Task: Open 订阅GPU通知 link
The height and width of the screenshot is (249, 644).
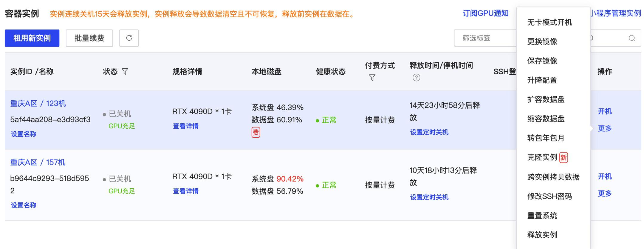Action: pyautogui.click(x=485, y=13)
